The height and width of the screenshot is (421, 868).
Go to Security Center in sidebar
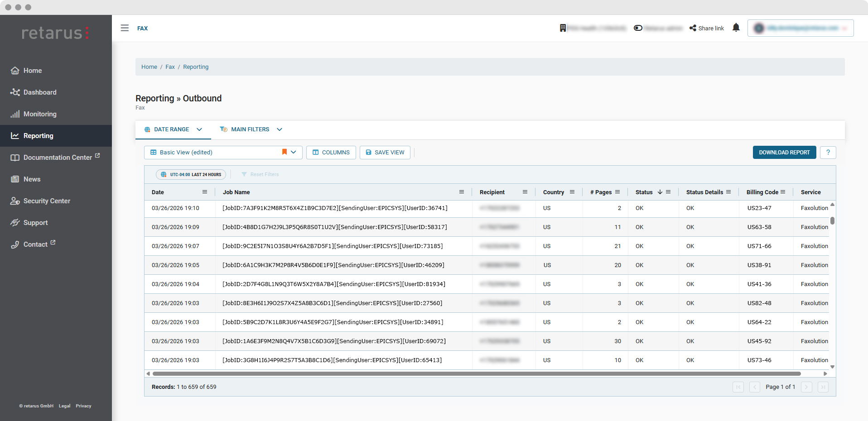click(x=47, y=201)
